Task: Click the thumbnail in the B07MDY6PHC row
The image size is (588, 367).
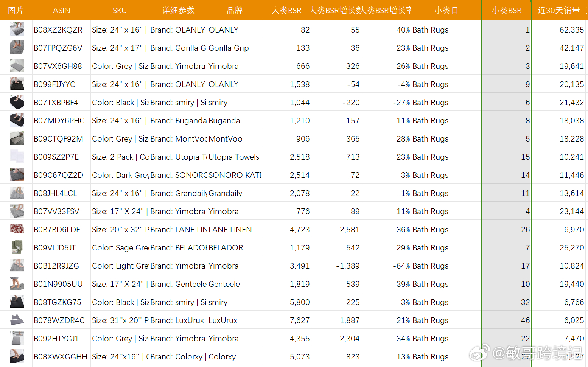Action: [x=17, y=120]
